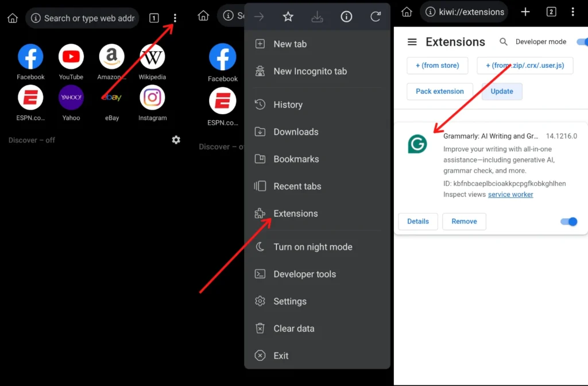The height and width of the screenshot is (386, 588).
Task: Click the + (from store) button
Action: pos(437,65)
